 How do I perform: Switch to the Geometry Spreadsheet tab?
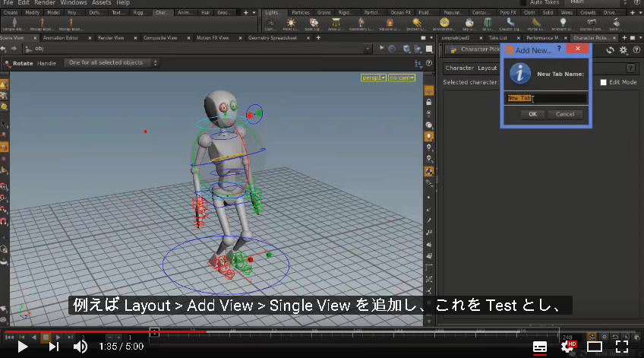(x=273, y=38)
